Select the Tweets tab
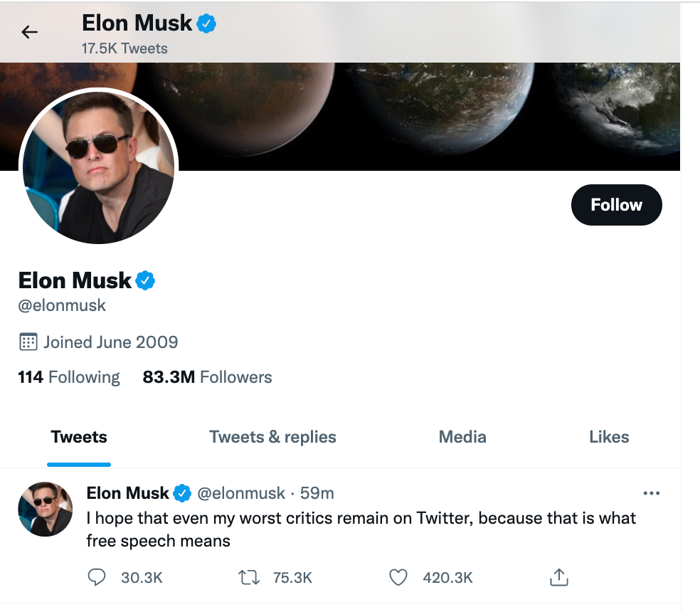 click(79, 437)
